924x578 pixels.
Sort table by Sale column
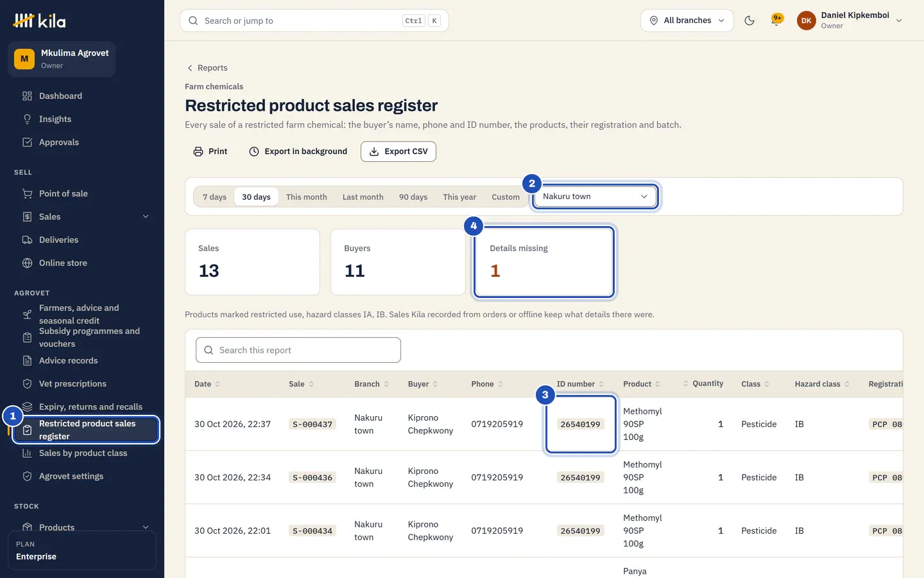301,384
